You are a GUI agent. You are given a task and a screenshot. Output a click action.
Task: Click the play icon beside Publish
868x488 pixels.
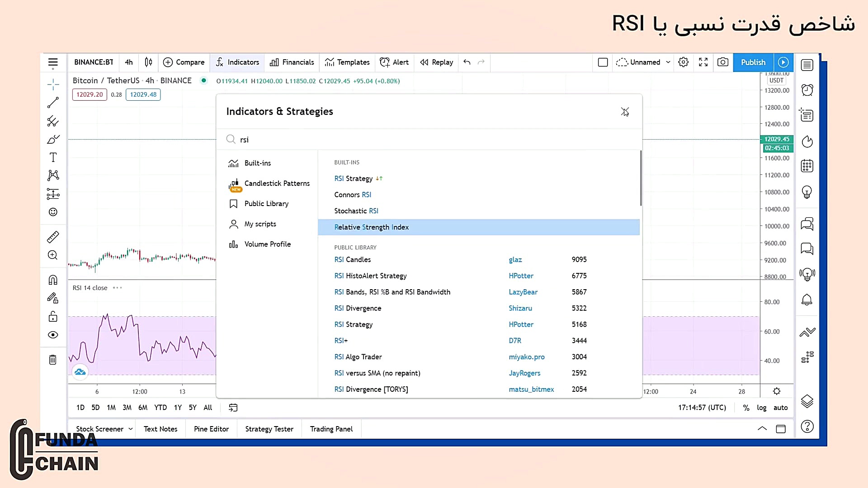tap(783, 62)
